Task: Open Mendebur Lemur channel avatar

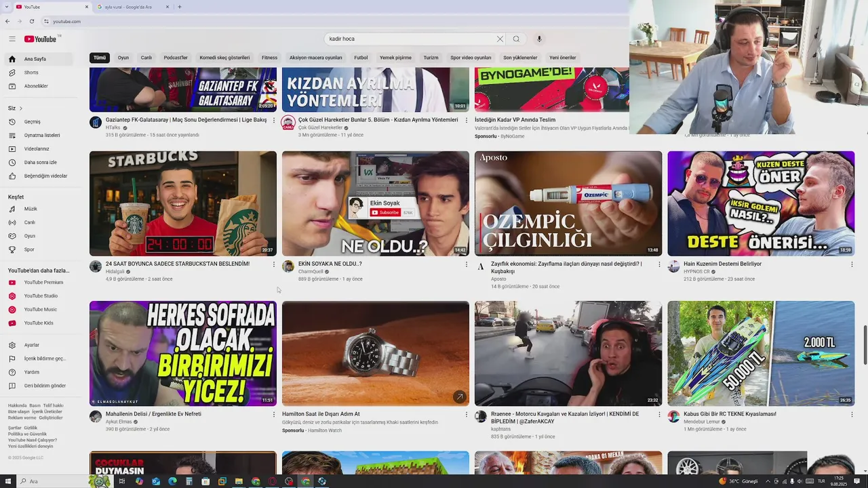Action: pyautogui.click(x=673, y=417)
